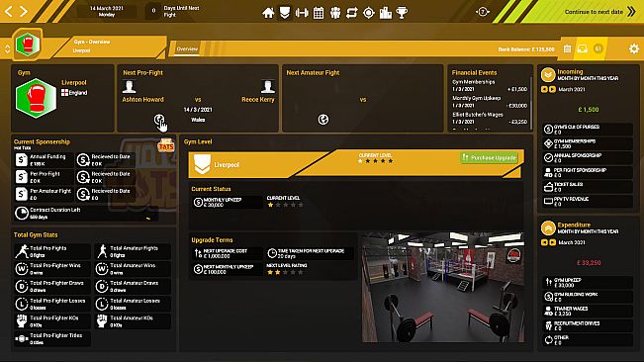Collapse the Expenditure panel chevron
Viewport: 644px width, 362px height.
click(x=548, y=227)
